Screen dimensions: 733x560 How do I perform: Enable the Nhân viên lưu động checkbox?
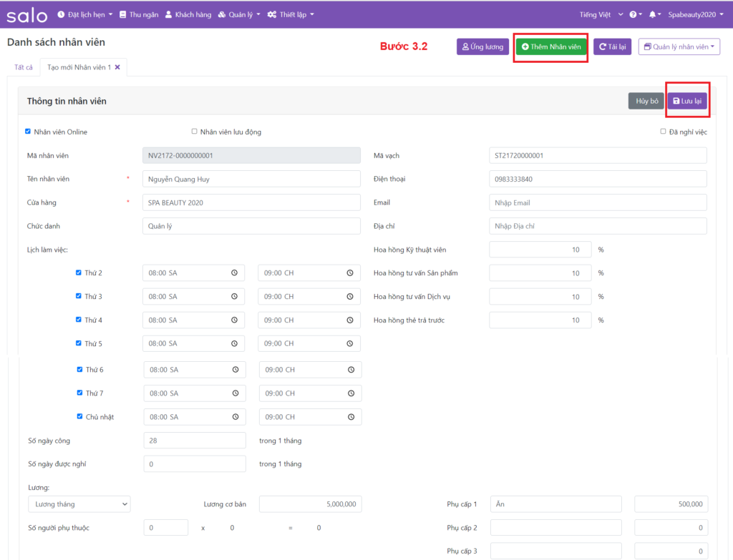(x=195, y=132)
